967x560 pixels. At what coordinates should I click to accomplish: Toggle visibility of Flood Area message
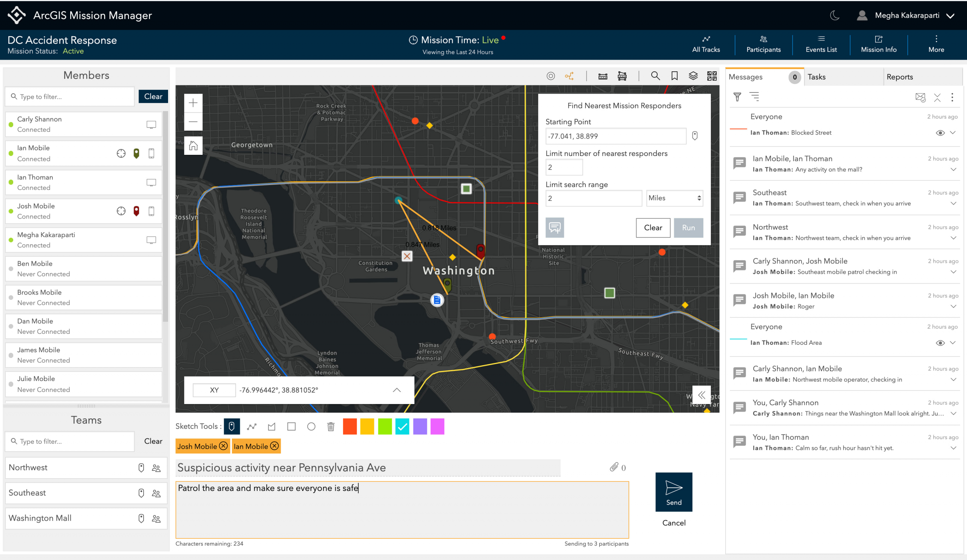click(940, 343)
